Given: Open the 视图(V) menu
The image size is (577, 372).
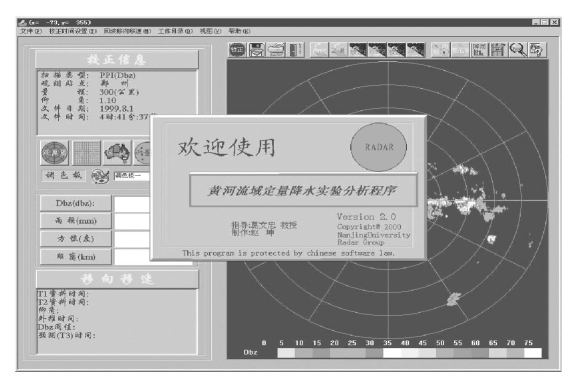Looking at the screenshot, I should pos(210,31).
